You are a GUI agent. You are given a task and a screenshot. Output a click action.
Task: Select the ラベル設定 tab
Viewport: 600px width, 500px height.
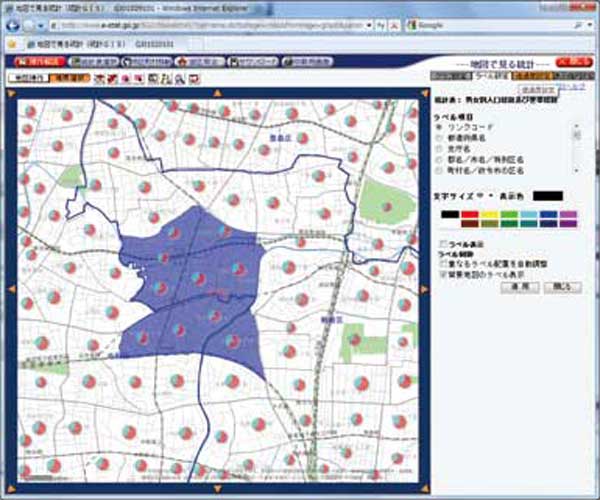tap(492, 76)
